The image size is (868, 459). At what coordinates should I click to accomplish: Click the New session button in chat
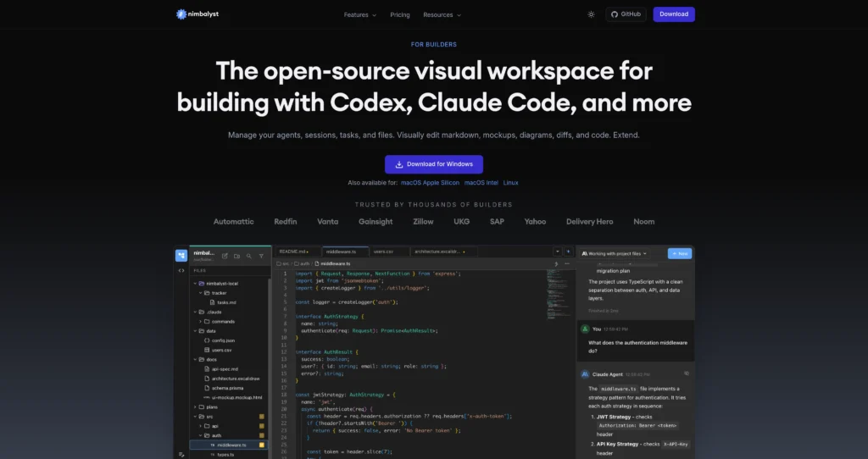680,253
